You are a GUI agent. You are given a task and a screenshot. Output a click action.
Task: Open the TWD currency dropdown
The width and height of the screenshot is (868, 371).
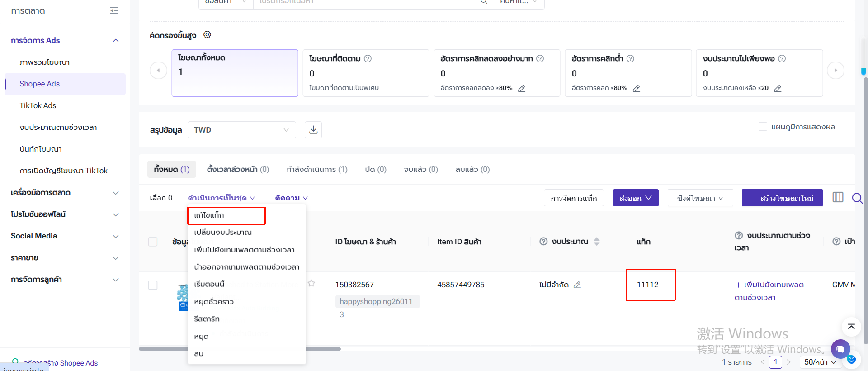click(241, 130)
